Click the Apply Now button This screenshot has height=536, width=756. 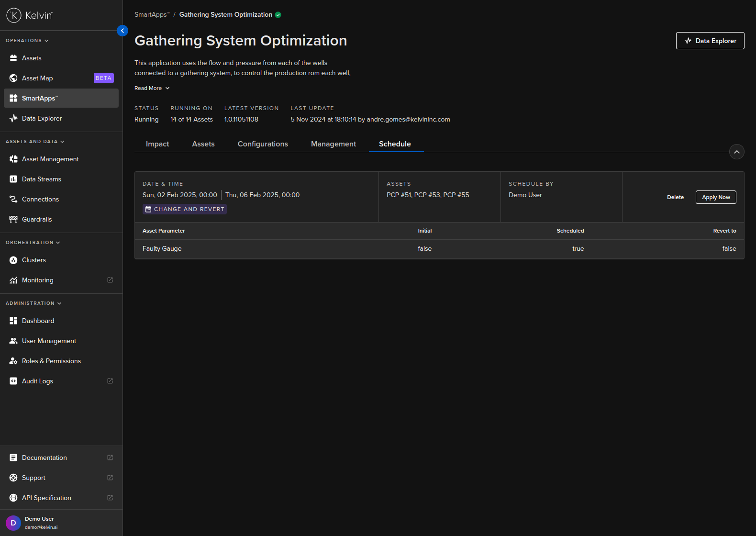tap(715, 197)
